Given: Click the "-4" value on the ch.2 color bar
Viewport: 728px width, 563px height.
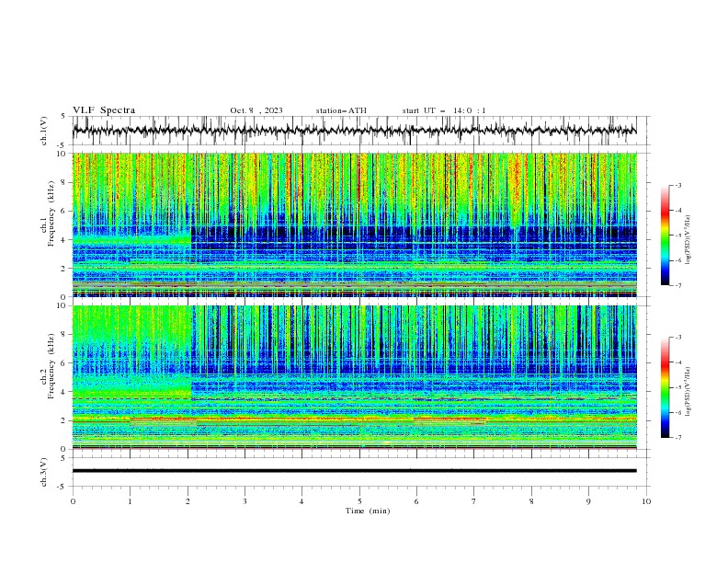Looking at the screenshot, I should [678, 362].
